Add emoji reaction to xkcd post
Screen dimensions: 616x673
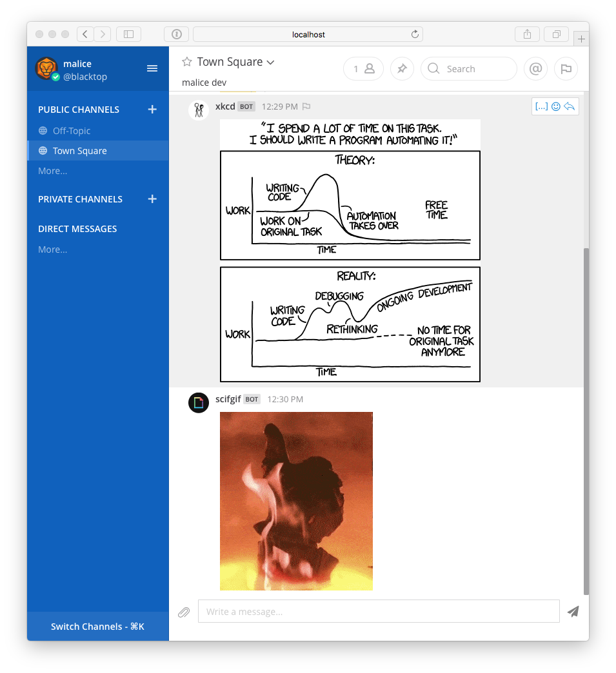tap(555, 106)
